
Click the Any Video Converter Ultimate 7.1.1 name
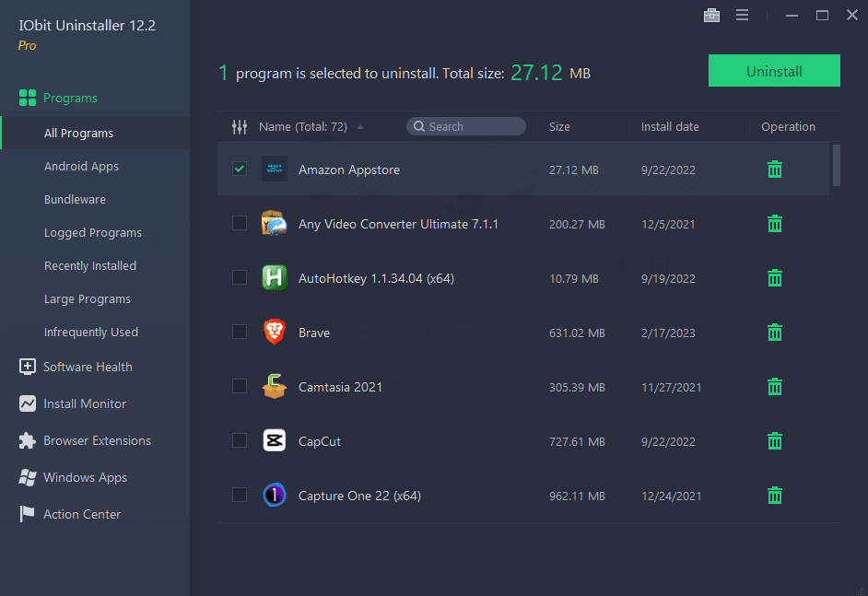(398, 224)
